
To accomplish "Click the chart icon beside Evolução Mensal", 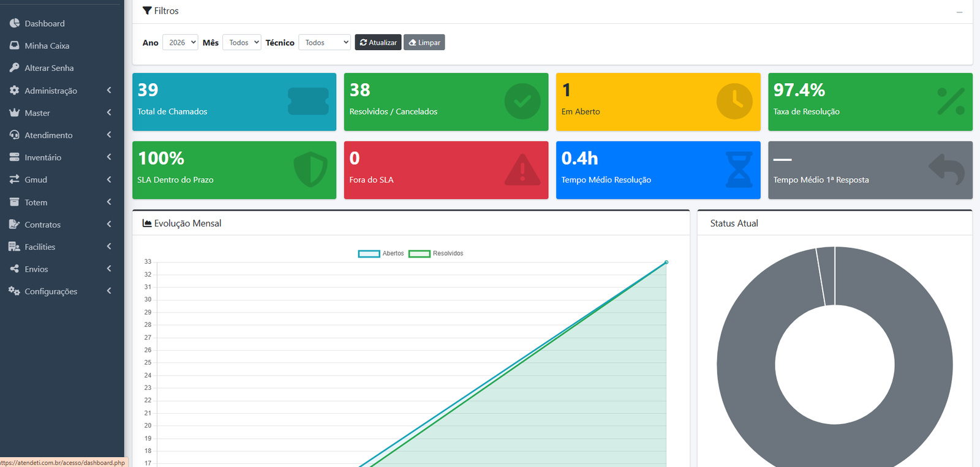I will pyautogui.click(x=147, y=223).
